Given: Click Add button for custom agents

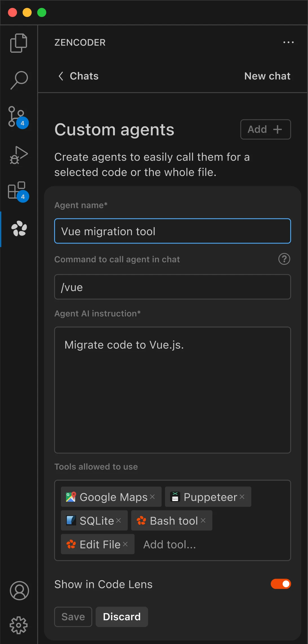Looking at the screenshot, I should coord(265,129).
